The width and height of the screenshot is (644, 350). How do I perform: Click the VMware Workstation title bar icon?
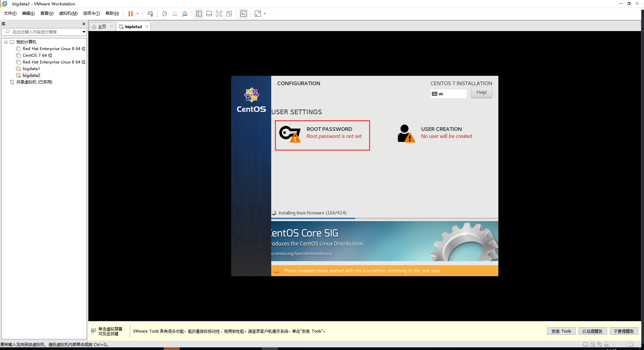(4, 4)
